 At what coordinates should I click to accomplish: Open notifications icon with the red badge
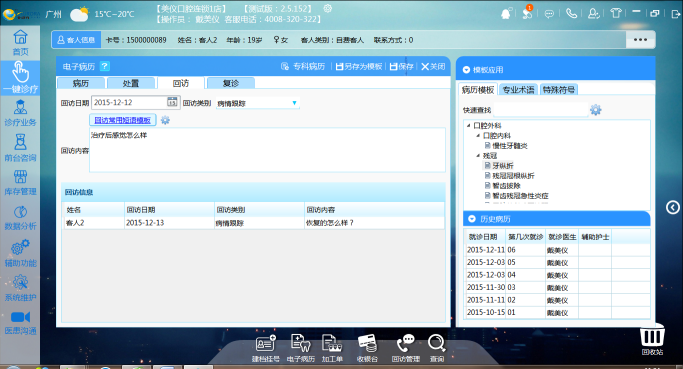[x=527, y=13]
